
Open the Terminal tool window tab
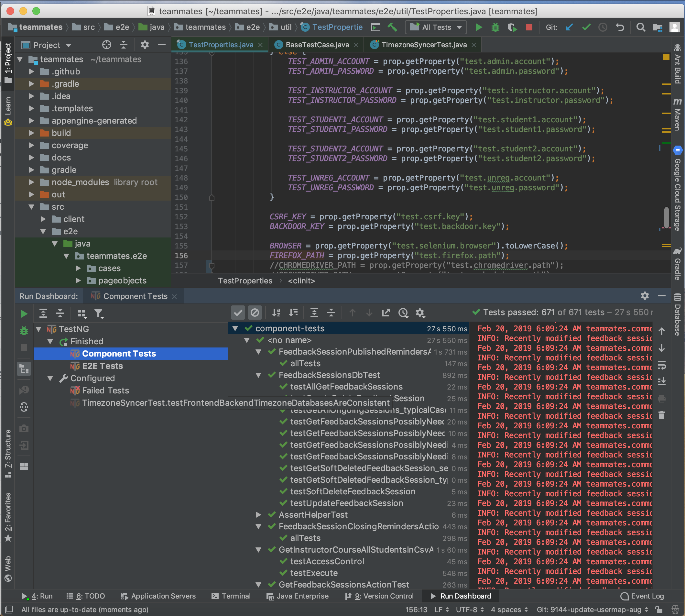tap(231, 596)
